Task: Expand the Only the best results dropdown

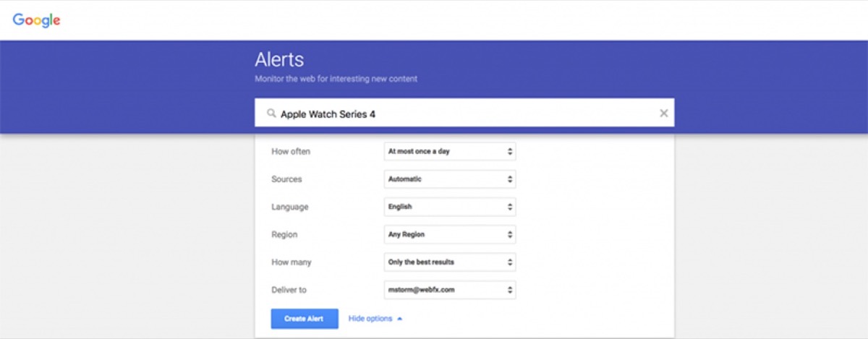Action: (x=449, y=262)
